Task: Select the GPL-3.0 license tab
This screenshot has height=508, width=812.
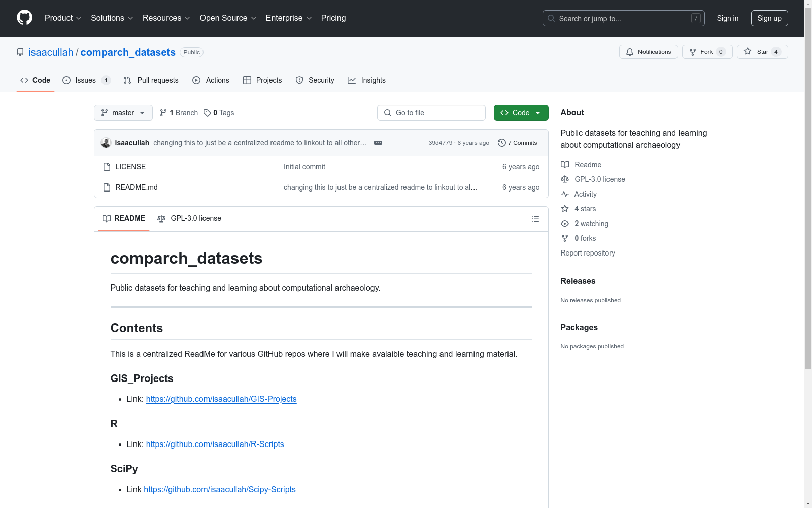Action: click(x=189, y=218)
